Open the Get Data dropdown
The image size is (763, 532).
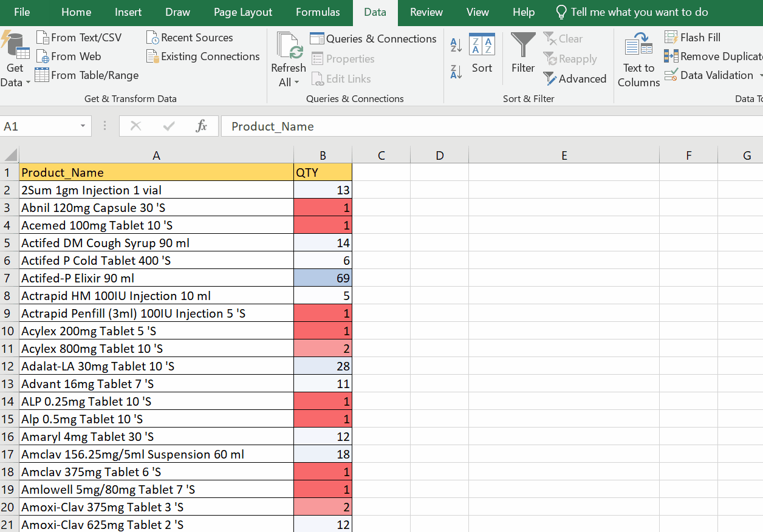click(14, 59)
